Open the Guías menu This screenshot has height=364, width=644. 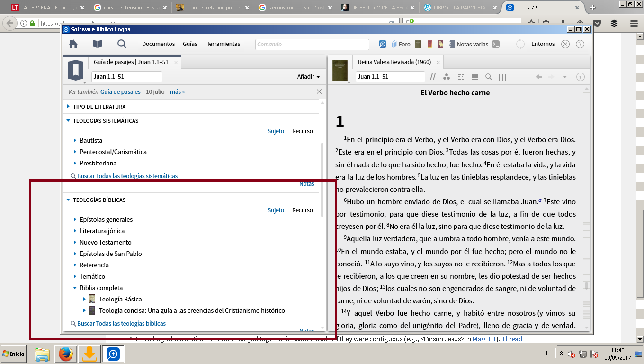(190, 44)
